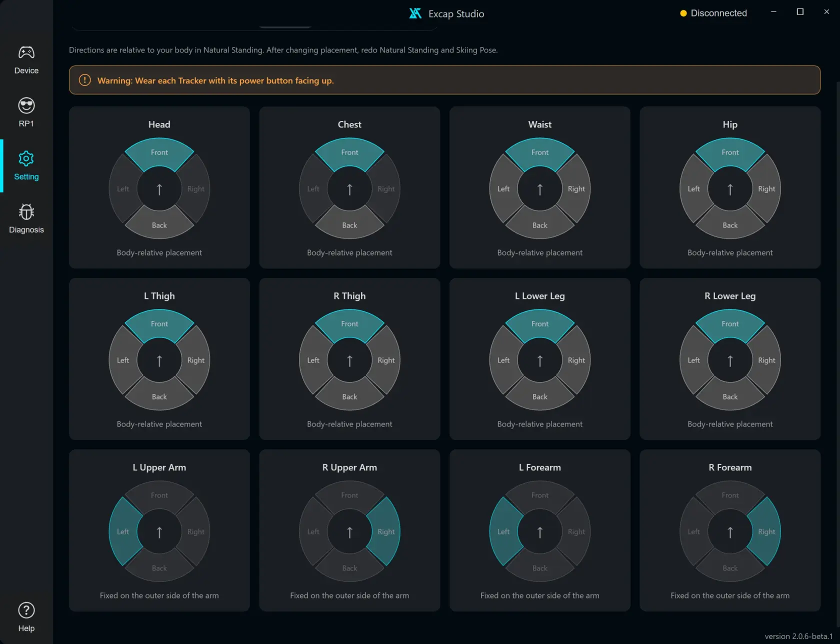The image size is (840, 644).
Task: Click the 'Body-relative placement' text under Hip
Action: [x=730, y=252]
